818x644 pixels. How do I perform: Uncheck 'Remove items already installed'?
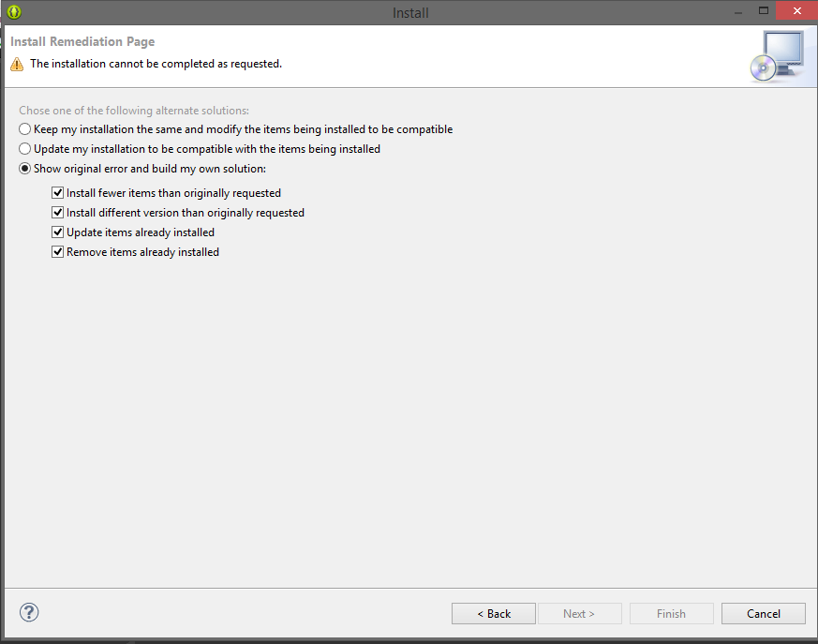[58, 252]
